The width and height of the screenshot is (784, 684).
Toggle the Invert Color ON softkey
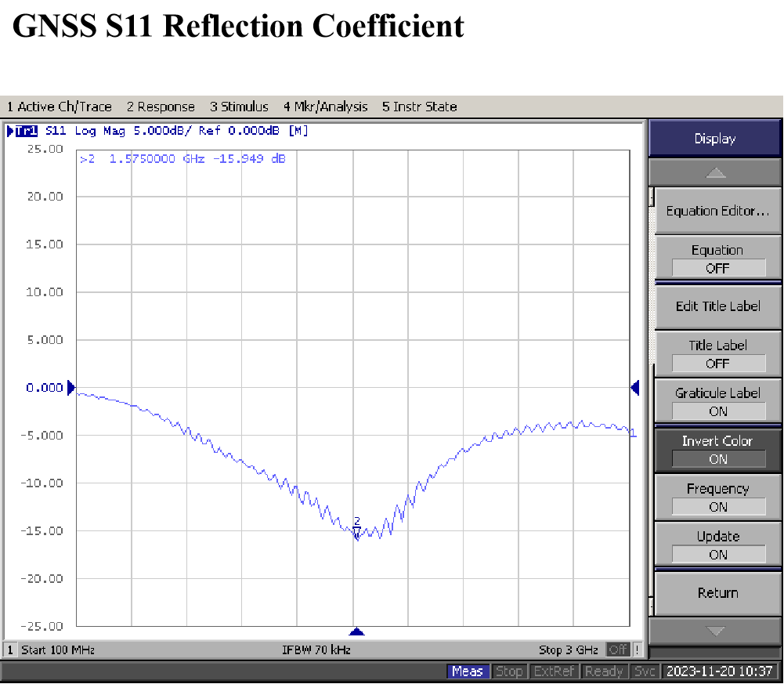click(x=717, y=450)
